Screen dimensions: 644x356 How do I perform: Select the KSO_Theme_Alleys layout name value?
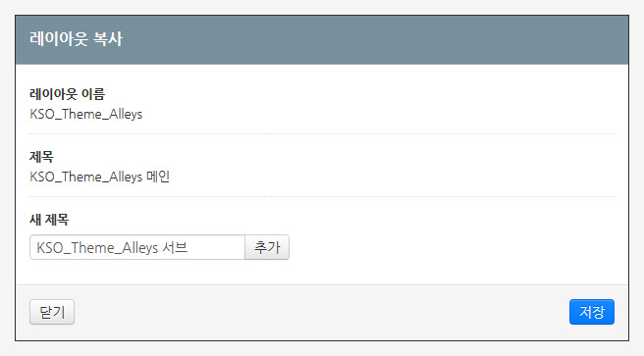tap(85, 114)
